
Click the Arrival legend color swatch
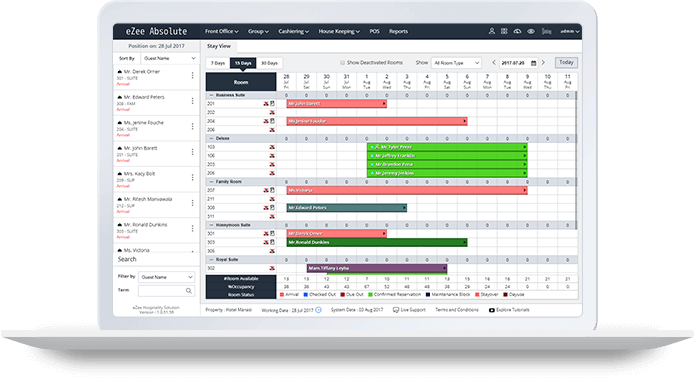[282, 295]
